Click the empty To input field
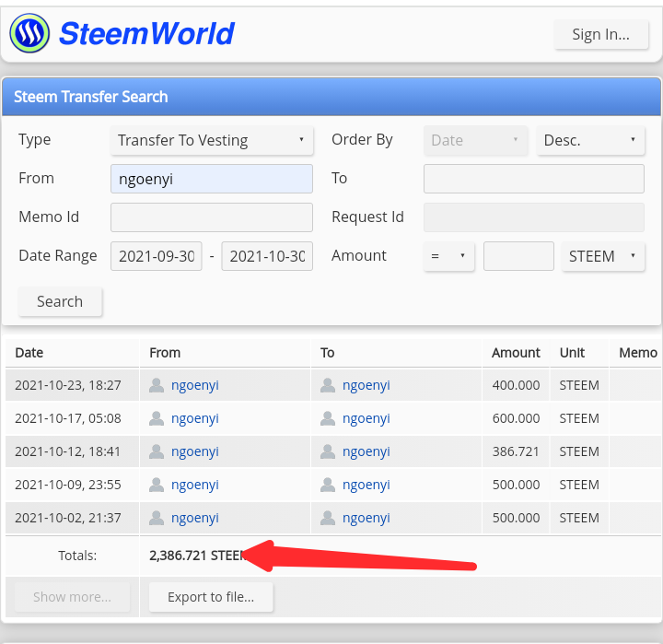 (533, 179)
